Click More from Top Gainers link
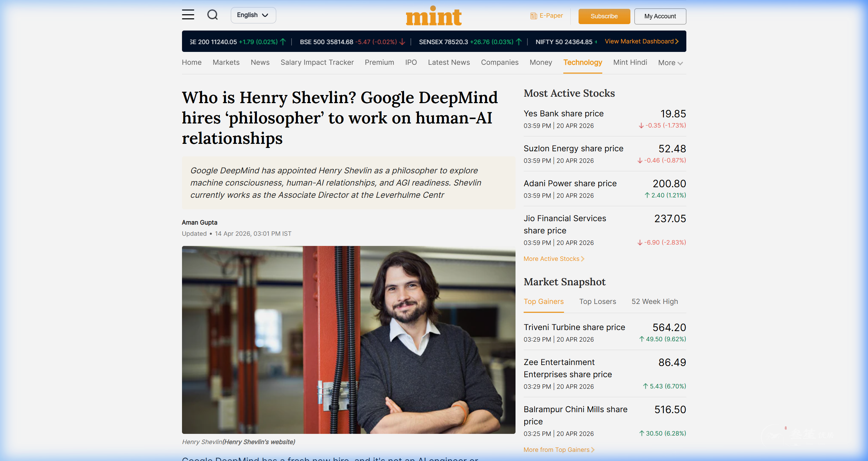The image size is (868, 461). coord(559,450)
